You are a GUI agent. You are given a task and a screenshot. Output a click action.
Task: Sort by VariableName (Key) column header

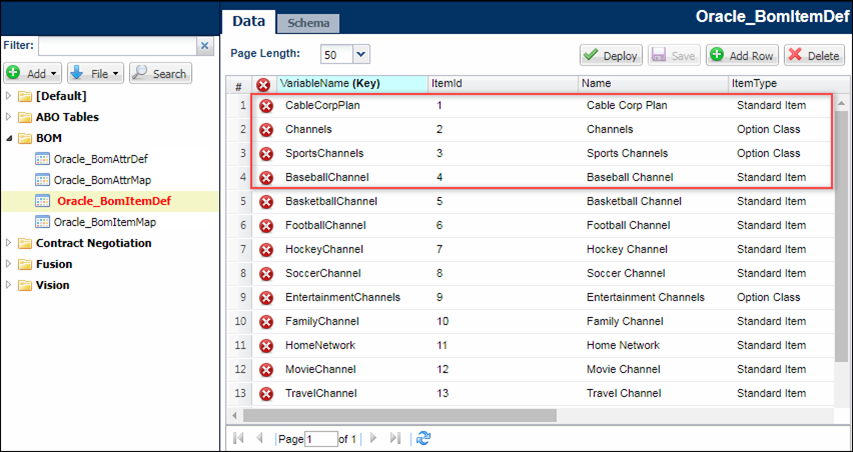[x=353, y=84]
